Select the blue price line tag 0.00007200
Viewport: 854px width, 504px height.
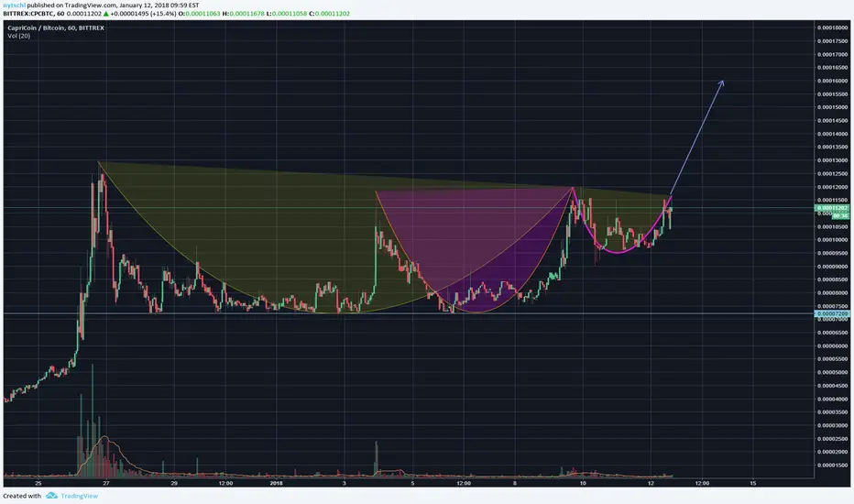pos(832,313)
